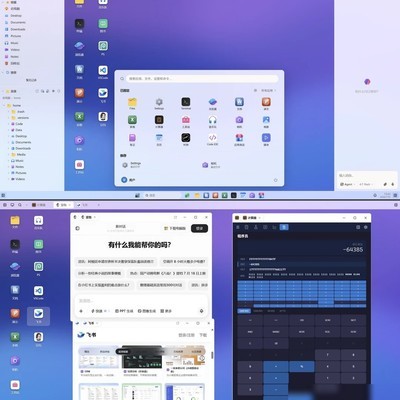Click 下载电脑版 in the Doubao window
Viewport: 400px width, 400px height.
click(175, 228)
